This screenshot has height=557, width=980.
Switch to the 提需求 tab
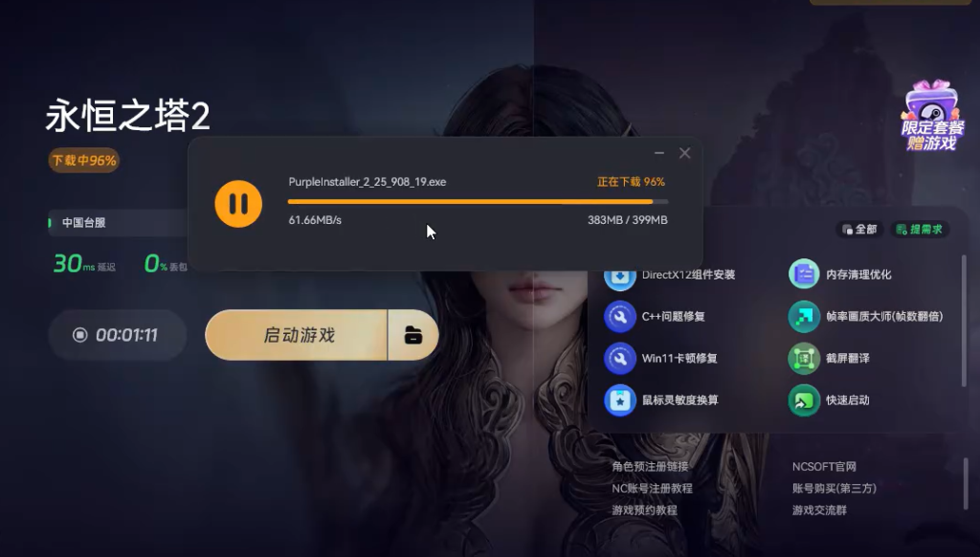click(x=920, y=230)
